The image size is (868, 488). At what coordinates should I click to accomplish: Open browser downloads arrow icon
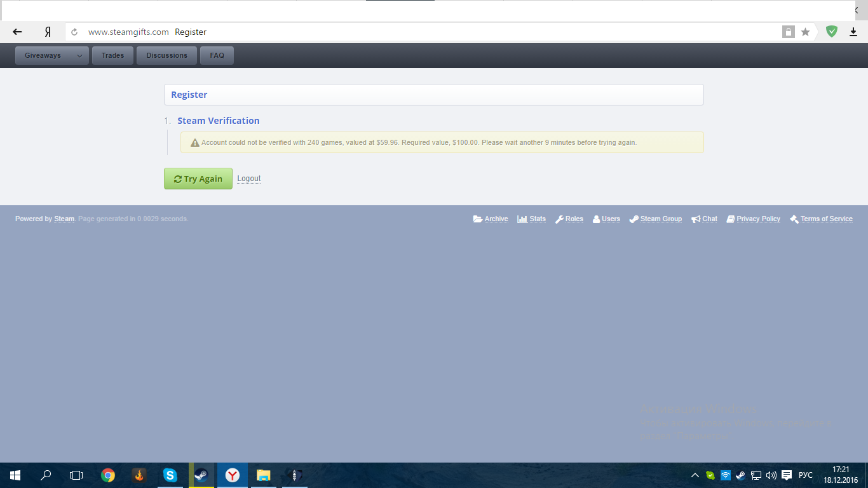tap(853, 32)
